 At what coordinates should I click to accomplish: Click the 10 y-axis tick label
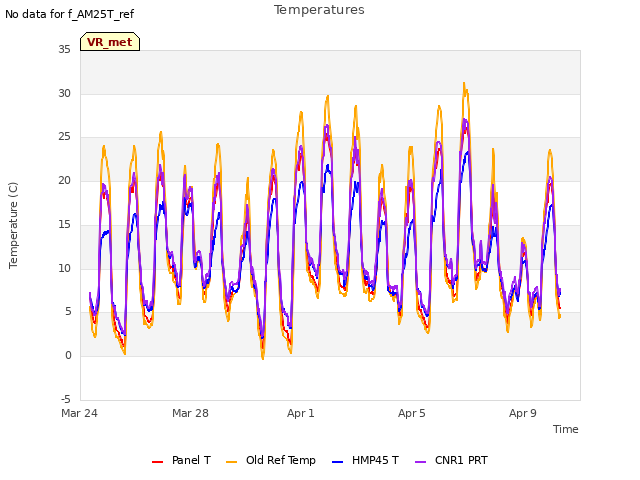64,268
